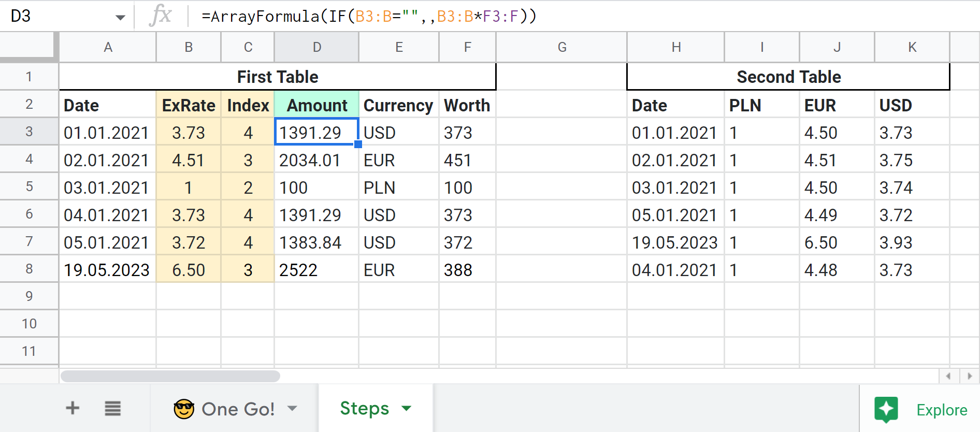980x432 pixels.
Task: Open the All sheets list icon
Action: (112, 409)
